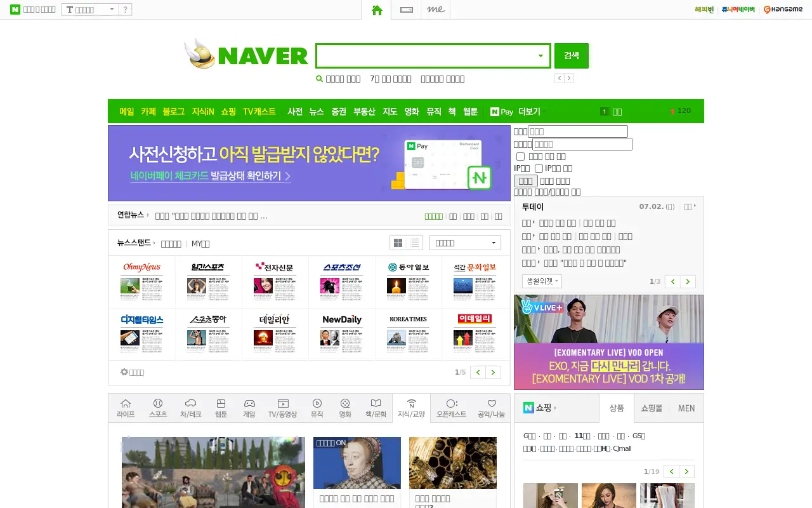This screenshot has width=812, height=508.
Task: Open the 'me' icon tab
Action: point(436,10)
